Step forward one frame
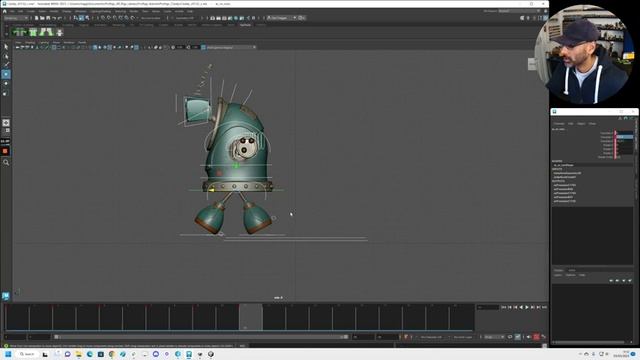The height and width of the screenshot is (360, 640). (x=533, y=307)
